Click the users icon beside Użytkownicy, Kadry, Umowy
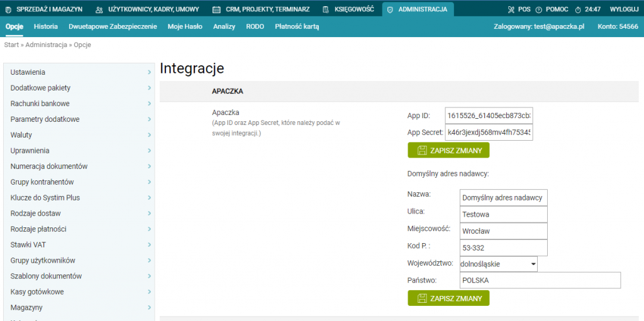The width and height of the screenshot is (644, 321). pyautogui.click(x=99, y=9)
